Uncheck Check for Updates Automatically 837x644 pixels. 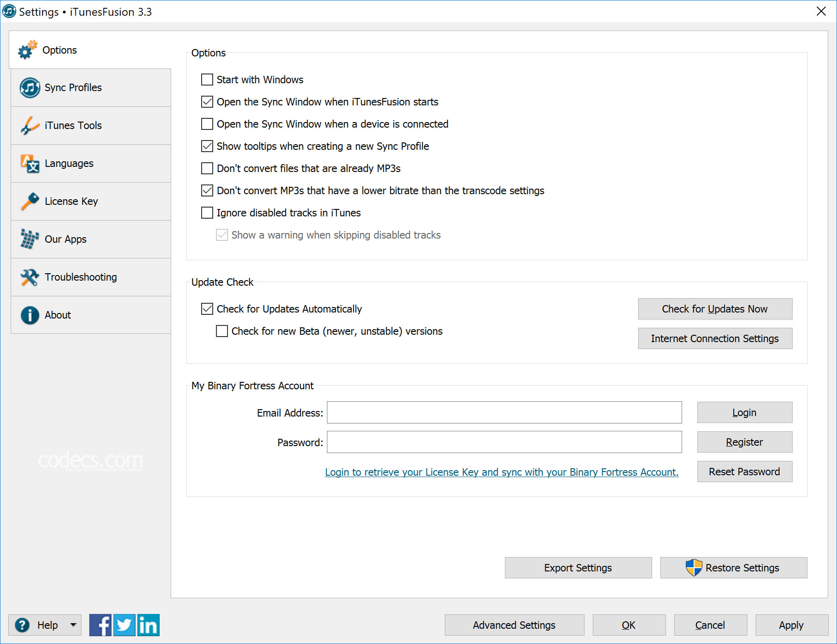[x=207, y=309]
